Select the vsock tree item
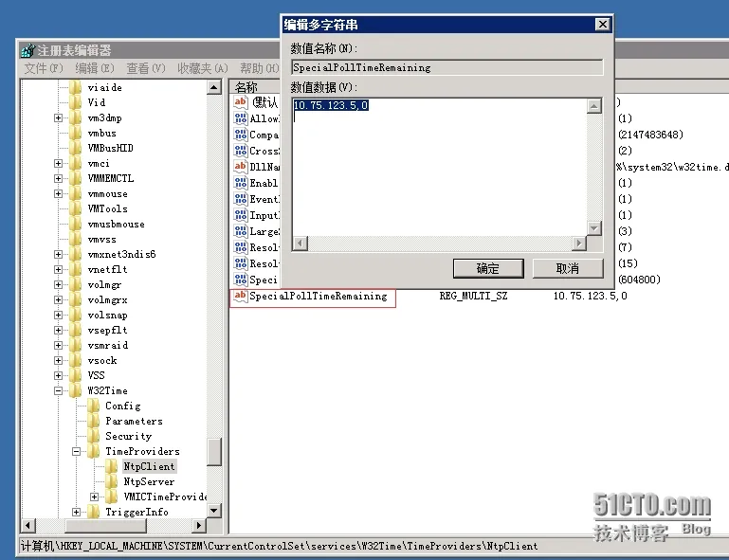Viewport: 729px width, 560px height. pos(102,360)
